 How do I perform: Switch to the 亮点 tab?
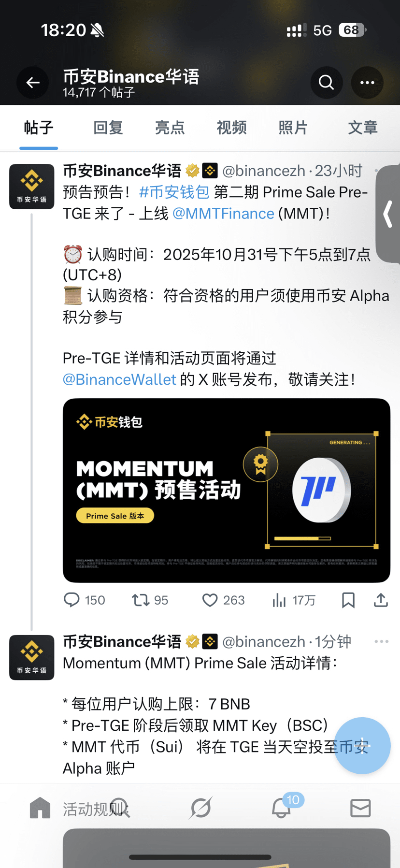170,128
